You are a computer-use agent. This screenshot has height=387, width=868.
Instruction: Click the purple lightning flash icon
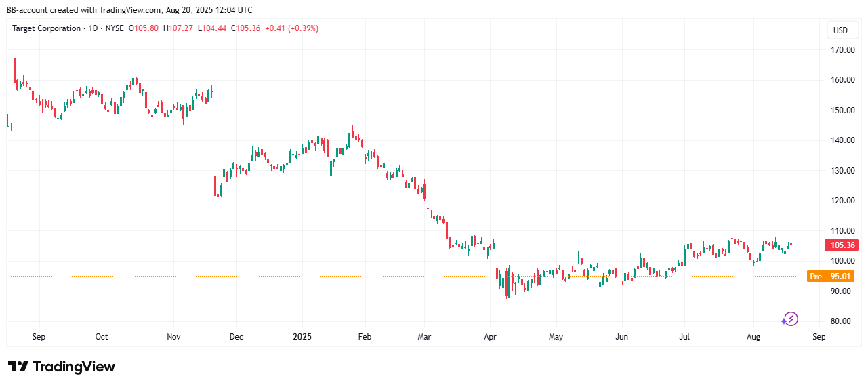click(x=790, y=319)
